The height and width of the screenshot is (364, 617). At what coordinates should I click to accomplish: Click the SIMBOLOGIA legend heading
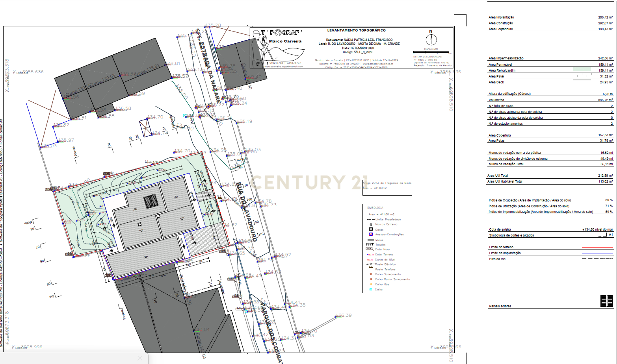(x=375, y=207)
